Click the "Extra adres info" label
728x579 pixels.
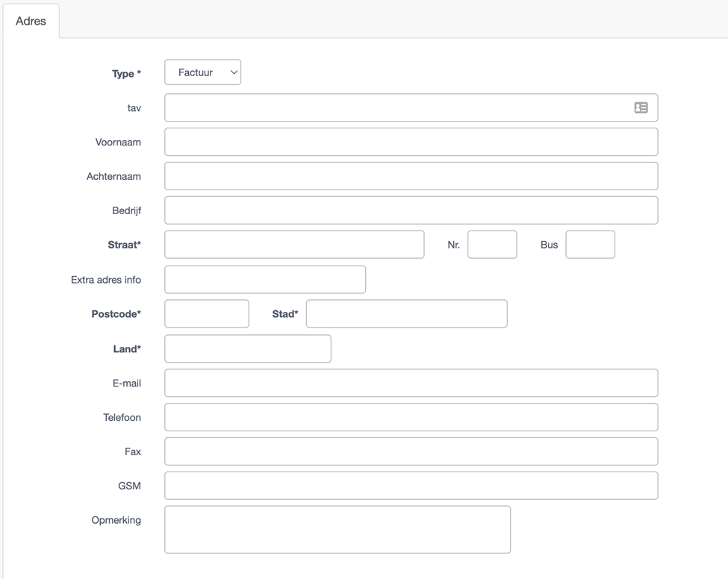[106, 280]
